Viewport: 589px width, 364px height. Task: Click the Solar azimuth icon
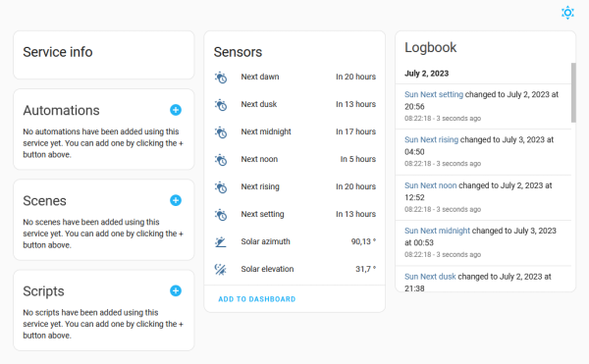221,241
